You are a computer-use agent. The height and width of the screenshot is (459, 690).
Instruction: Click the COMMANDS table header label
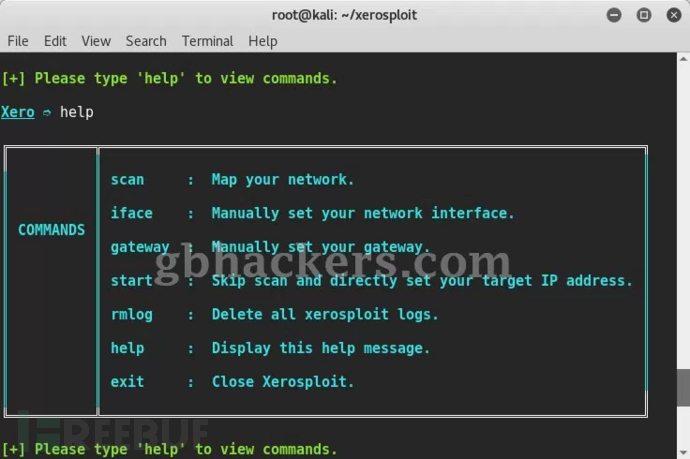[x=51, y=230]
